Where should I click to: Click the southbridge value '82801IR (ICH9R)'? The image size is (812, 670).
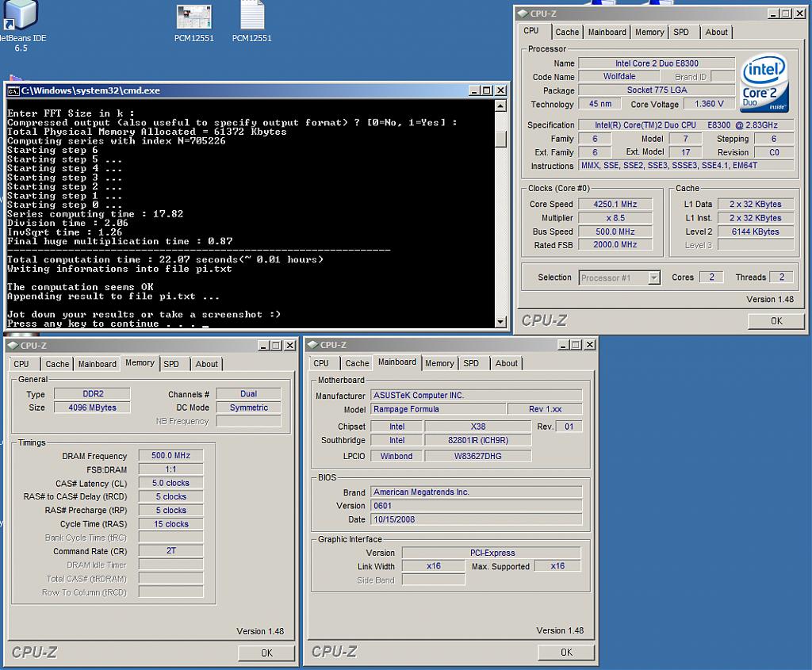coord(478,441)
